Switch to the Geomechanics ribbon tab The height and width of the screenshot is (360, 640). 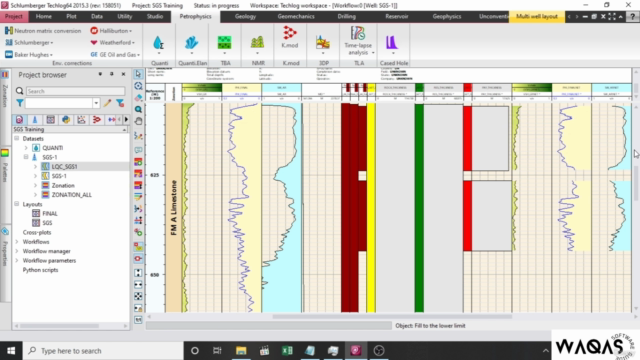tap(296, 16)
